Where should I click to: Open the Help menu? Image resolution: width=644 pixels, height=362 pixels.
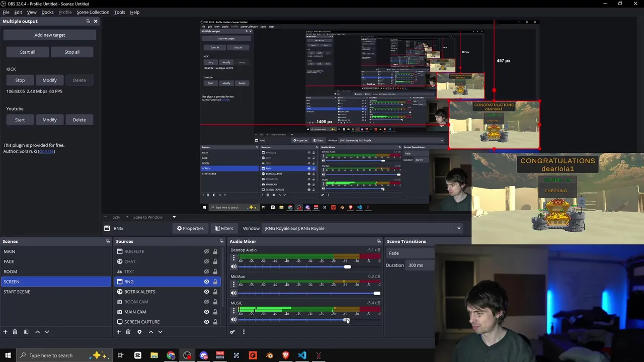tap(135, 12)
